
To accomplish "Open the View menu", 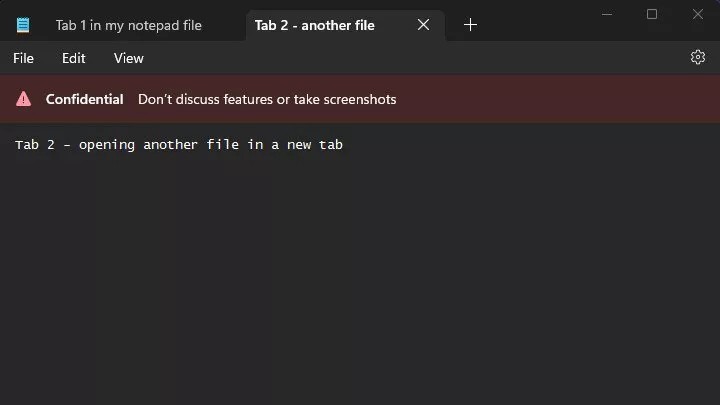I will [x=128, y=58].
